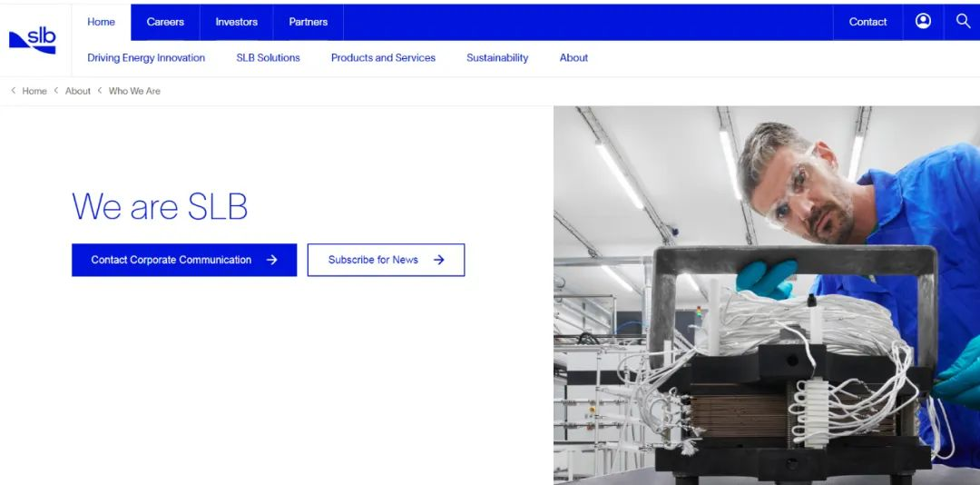Viewport: 980px width, 485px height.
Task: Click Who We Are breadcrumb
Action: (134, 91)
